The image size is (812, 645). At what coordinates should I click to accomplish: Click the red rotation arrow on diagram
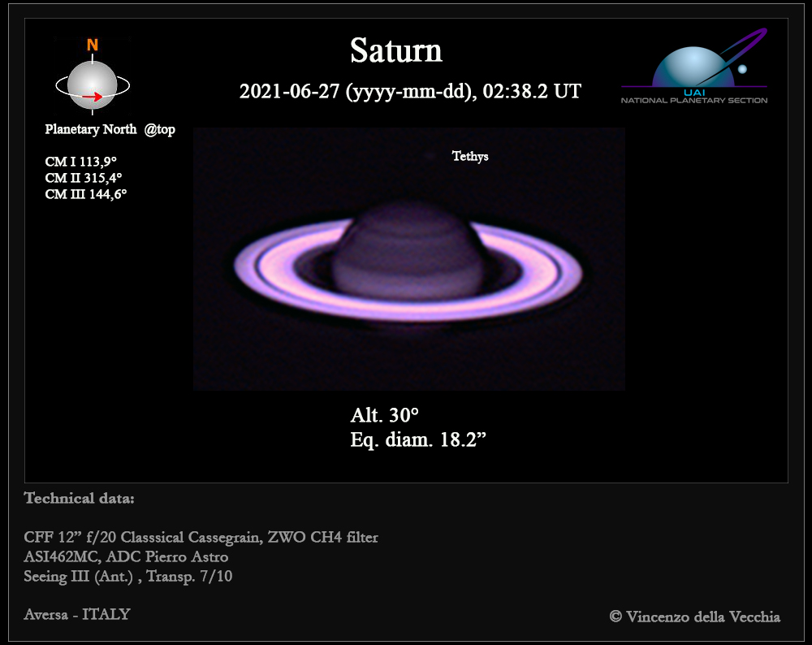coord(93,97)
